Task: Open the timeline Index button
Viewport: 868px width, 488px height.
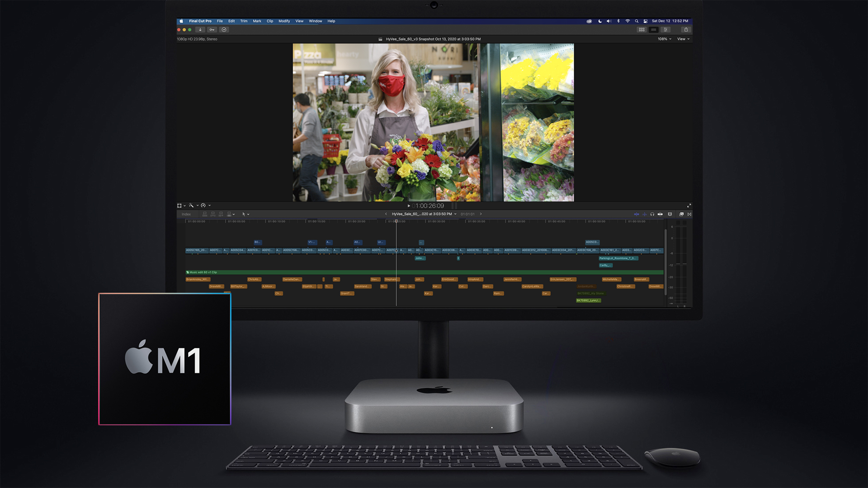Action: click(x=186, y=215)
